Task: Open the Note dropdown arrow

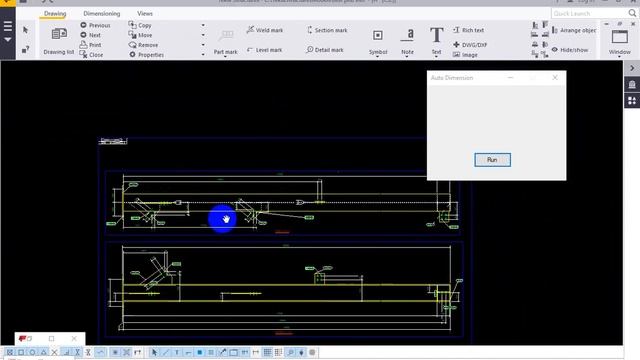Action: click(x=407, y=57)
